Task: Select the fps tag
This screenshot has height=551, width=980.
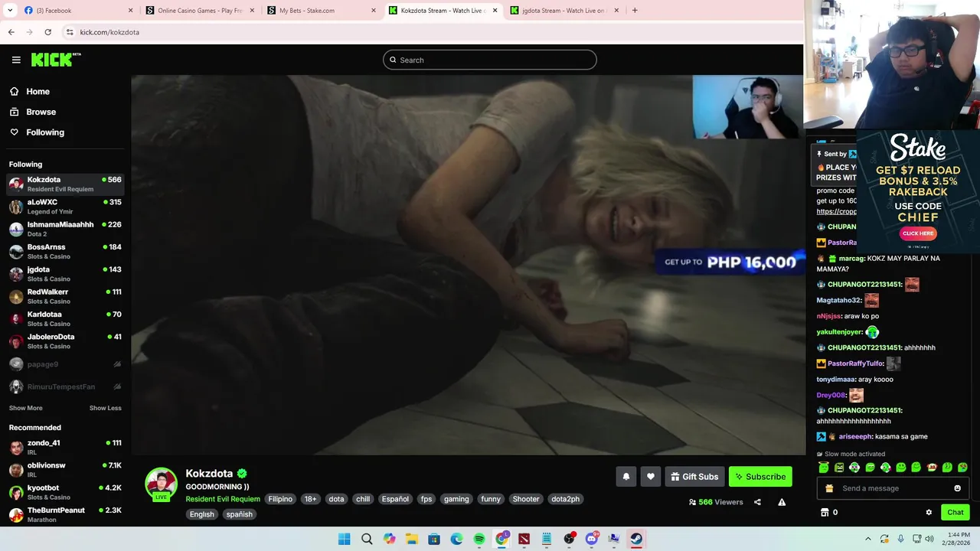Action: (426, 499)
